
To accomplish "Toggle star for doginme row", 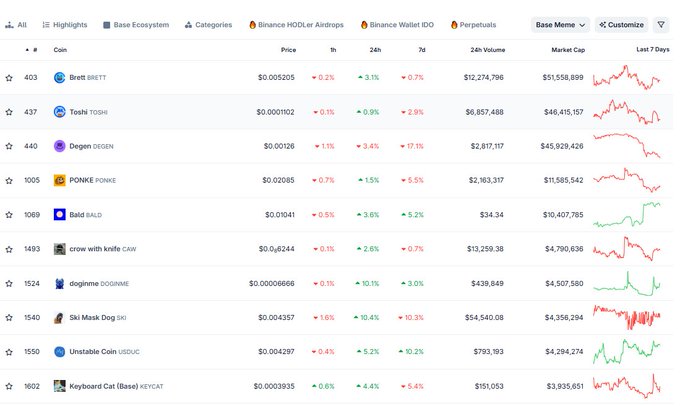I will [x=9, y=284].
